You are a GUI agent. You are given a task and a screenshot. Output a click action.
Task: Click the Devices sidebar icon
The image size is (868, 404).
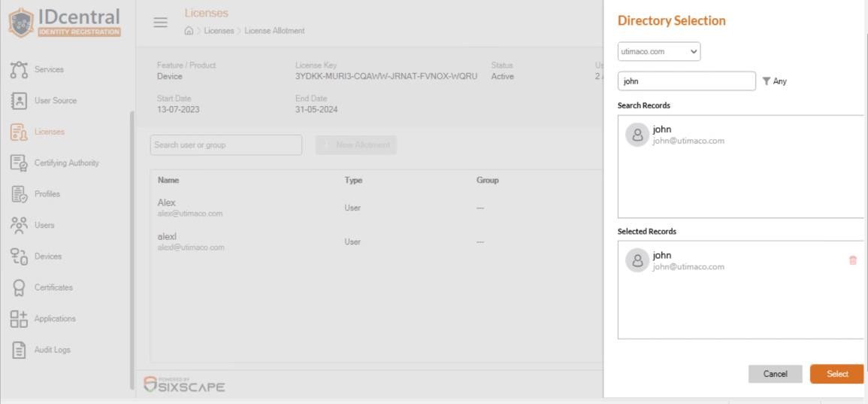pos(19,257)
